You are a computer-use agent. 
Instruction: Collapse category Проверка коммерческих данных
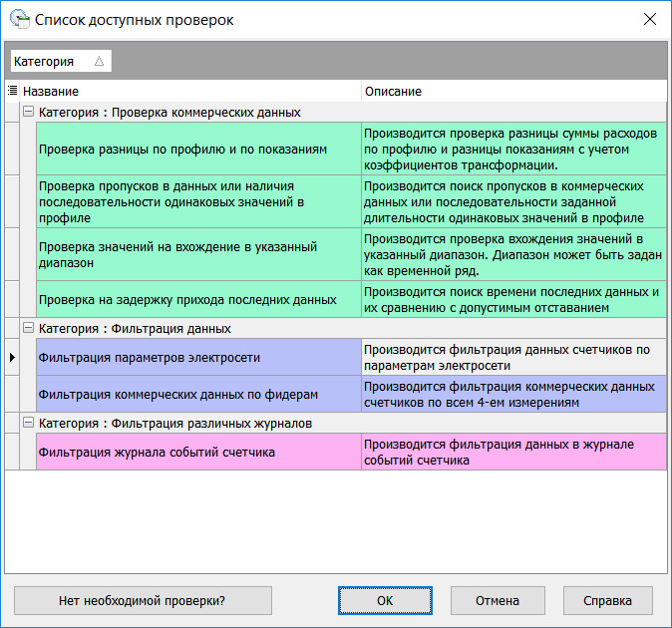click(28, 112)
